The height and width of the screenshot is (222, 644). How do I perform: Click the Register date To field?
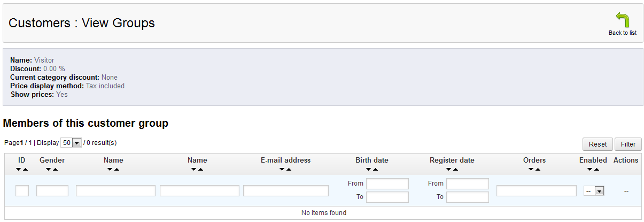pyautogui.click(x=468, y=197)
